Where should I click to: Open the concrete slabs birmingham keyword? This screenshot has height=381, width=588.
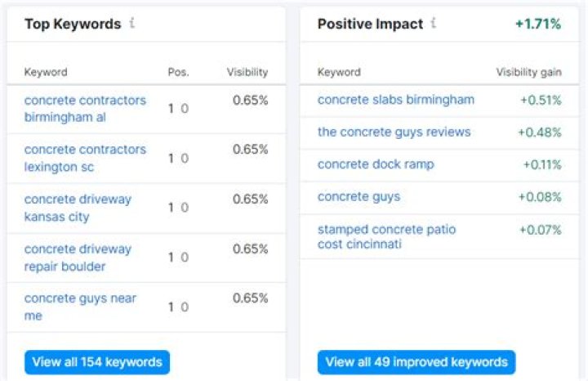[x=395, y=100]
